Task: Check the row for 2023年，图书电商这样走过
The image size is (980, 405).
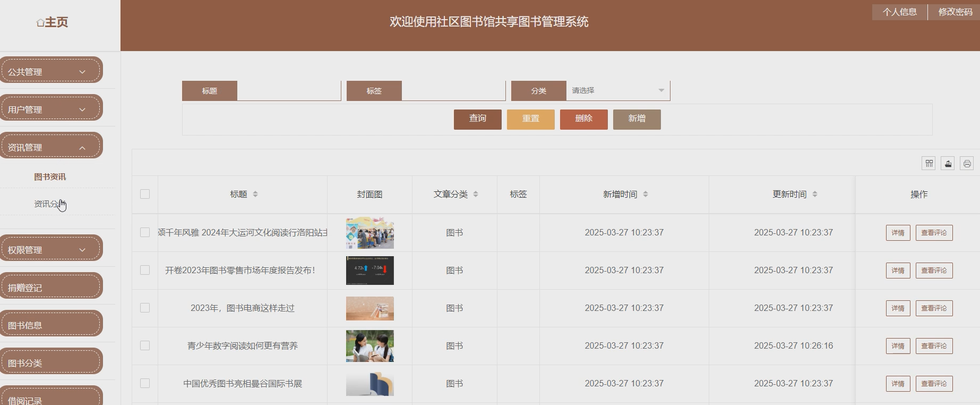Action: click(x=145, y=308)
